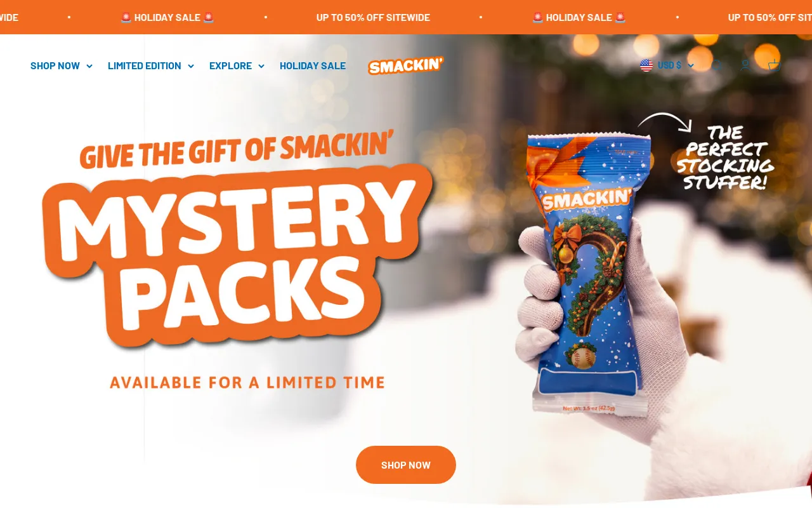The image size is (812, 508).
Task: Open the shopping cart basket icon
Action: [773, 65]
